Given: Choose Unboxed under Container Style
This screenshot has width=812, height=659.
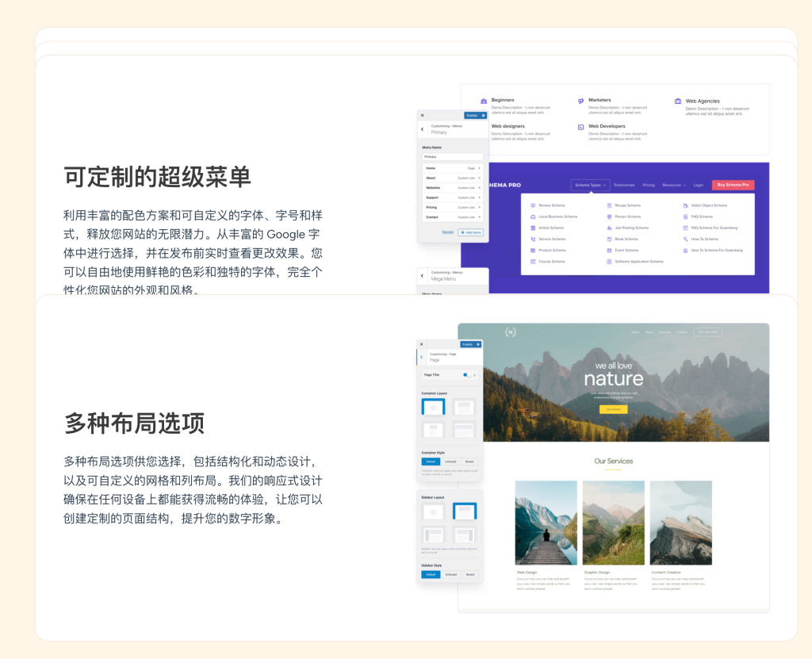Looking at the screenshot, I should [450, 462].
